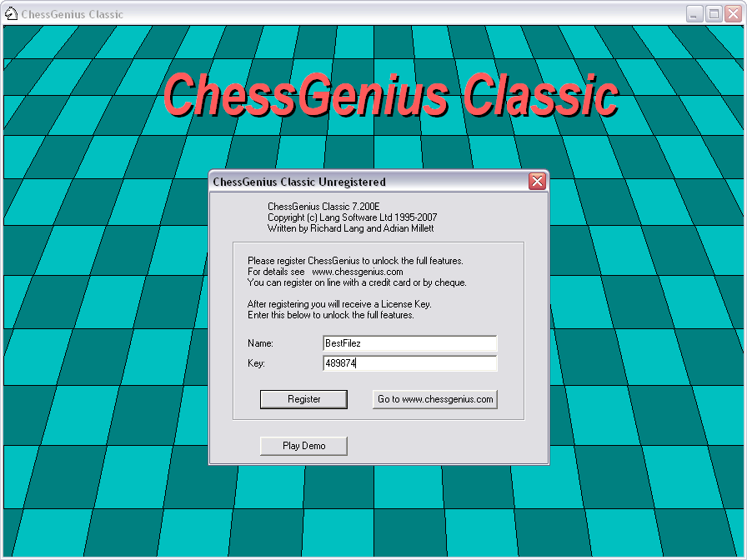Viewport: 747px width, 560px height.
Task: Minimize the ChessGenius Classic main window
Action: [x=695, y=13]
